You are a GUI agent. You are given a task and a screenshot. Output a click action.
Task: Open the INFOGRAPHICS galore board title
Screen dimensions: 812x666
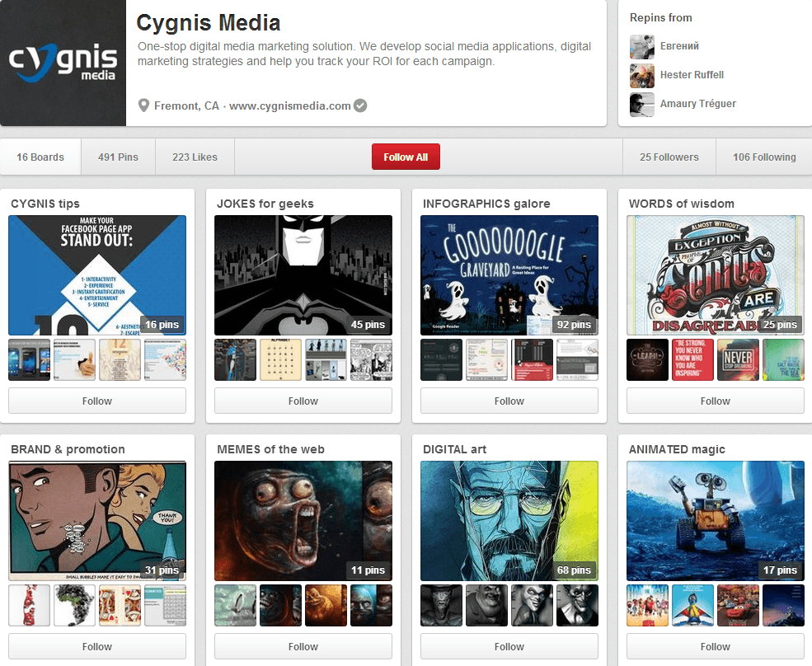(486, 204)
